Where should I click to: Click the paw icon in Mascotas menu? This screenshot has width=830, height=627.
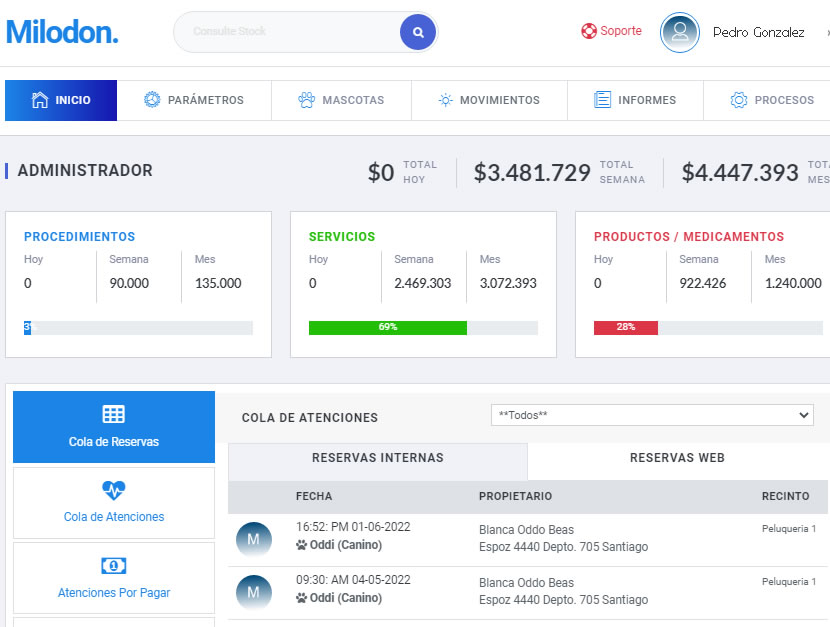click(306, 100)
